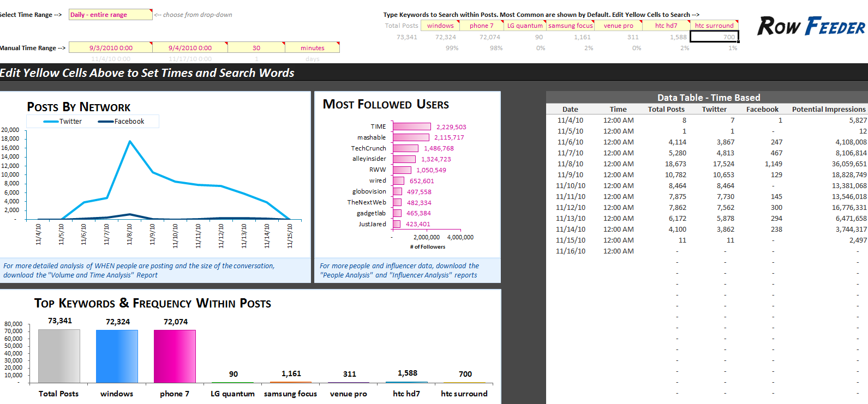Click the samsung focus axis label
868x404 pixels.
point(290,394)
